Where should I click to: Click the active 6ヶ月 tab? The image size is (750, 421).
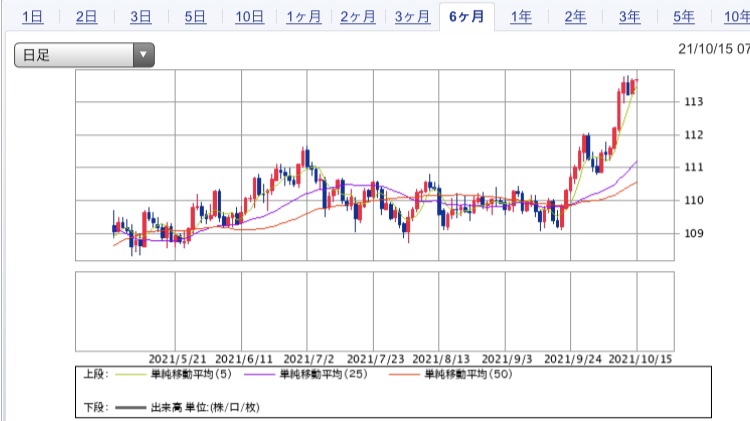pos(466,17)
